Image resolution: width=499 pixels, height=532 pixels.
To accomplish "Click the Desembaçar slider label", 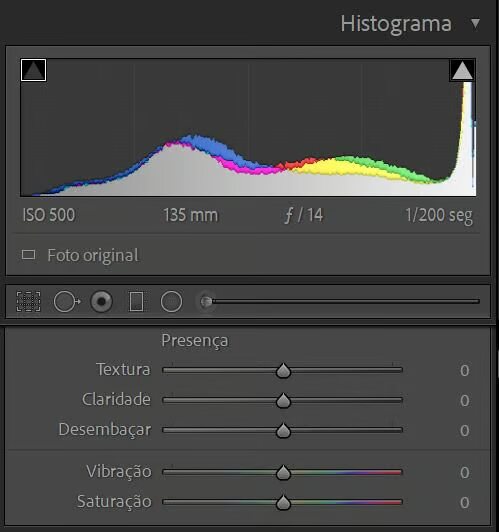I will (105, 430).
